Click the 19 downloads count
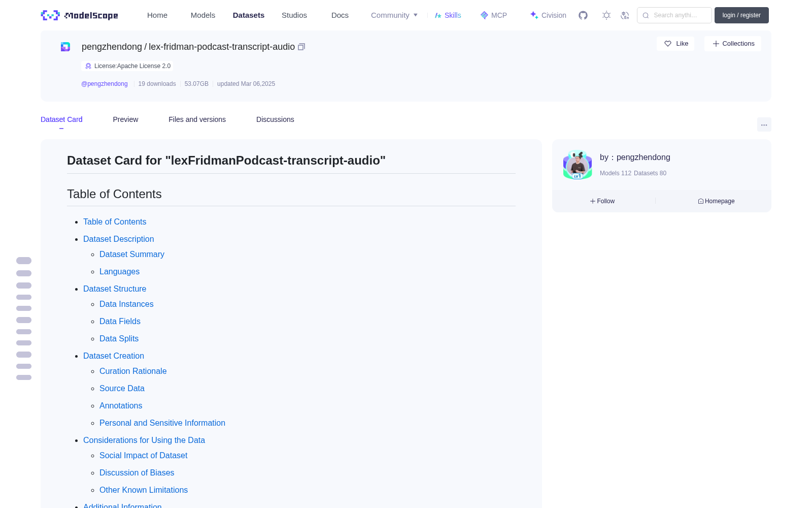The image size is (812, 508). 157,84
